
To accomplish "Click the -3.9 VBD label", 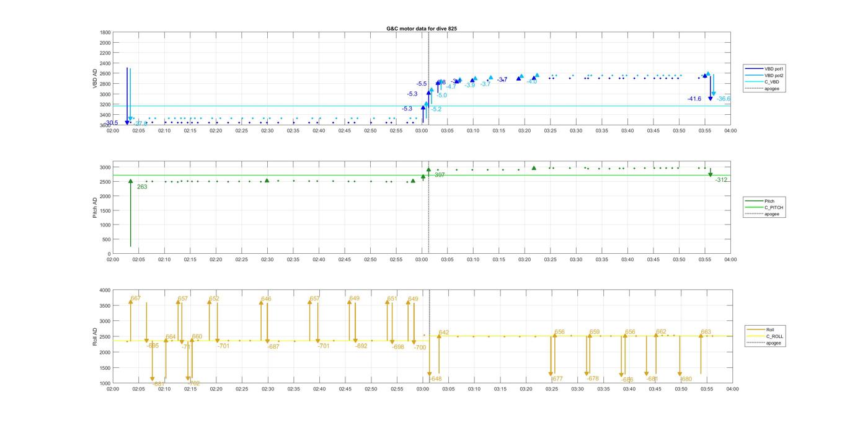I will pos(469,85).
